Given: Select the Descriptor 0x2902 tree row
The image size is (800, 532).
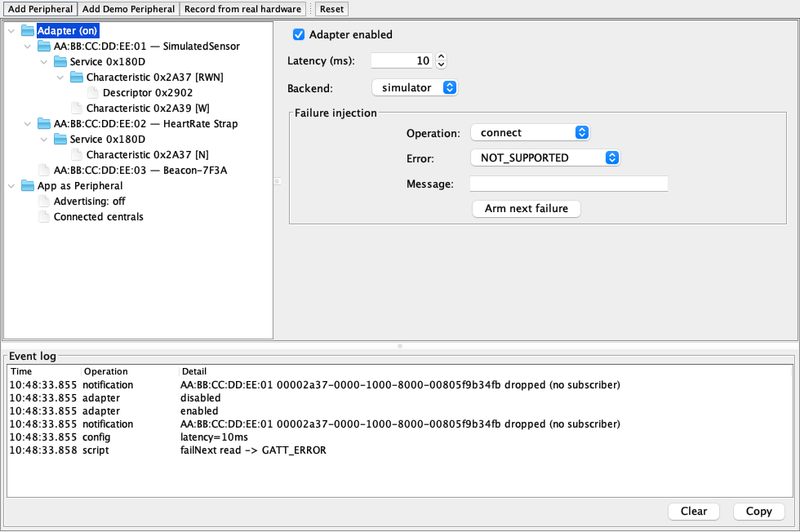Looking at the screenshot, I should point(148,93).
